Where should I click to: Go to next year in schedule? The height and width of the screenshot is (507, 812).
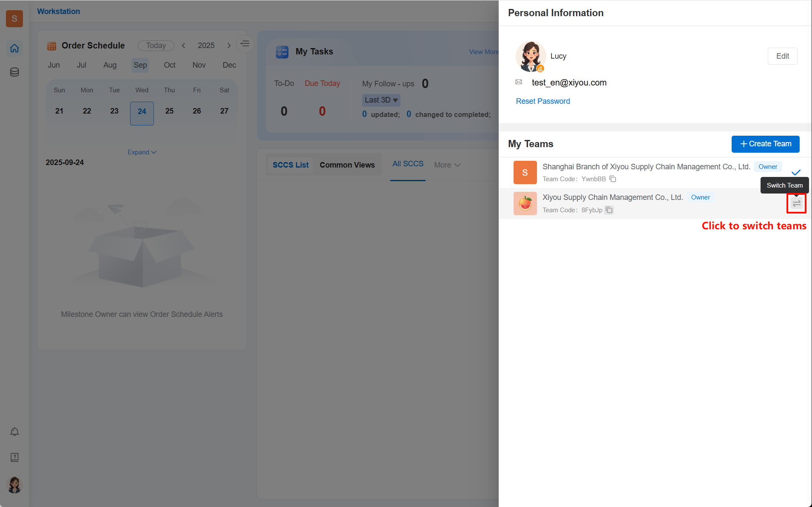click(229, 46)
